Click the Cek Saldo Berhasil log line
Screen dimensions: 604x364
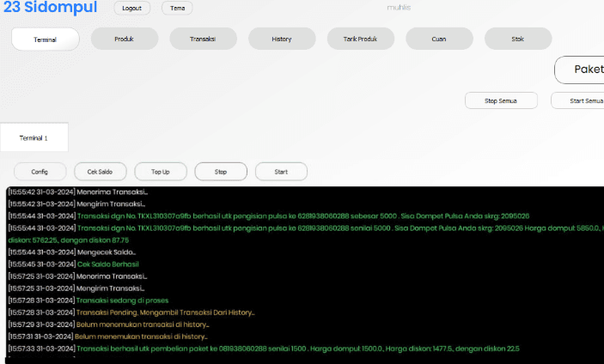click(107, 264)
